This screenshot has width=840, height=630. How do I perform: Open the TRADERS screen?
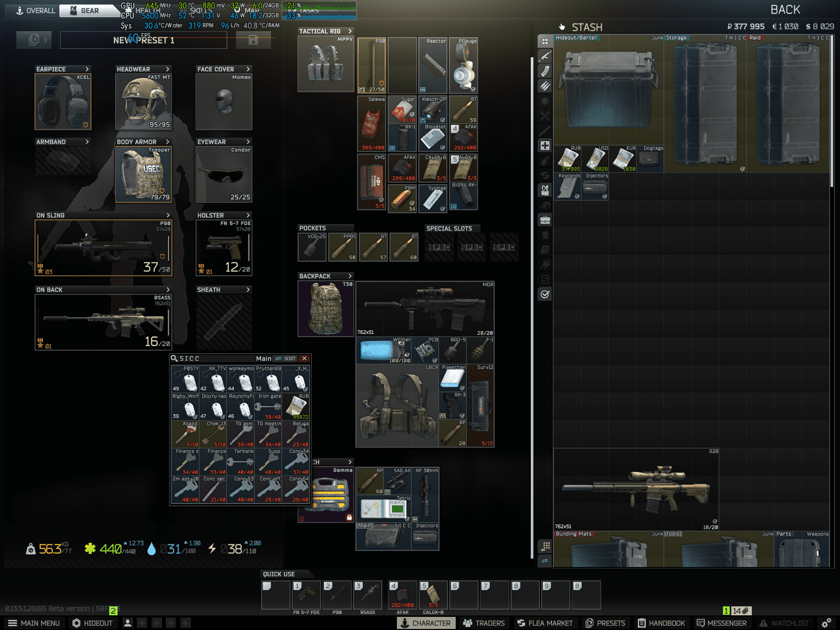tap(484, 623)
